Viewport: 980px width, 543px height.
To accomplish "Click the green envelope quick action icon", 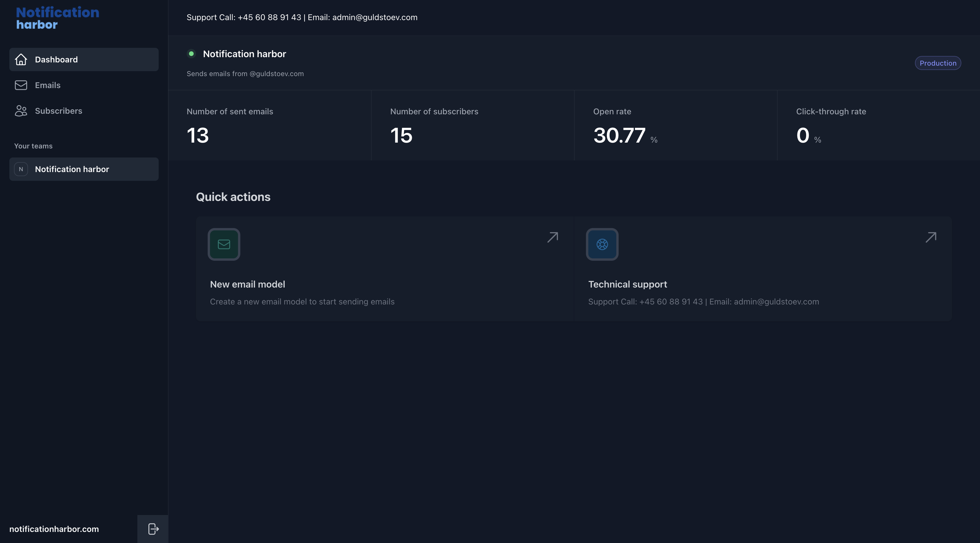I will (224, 244).
